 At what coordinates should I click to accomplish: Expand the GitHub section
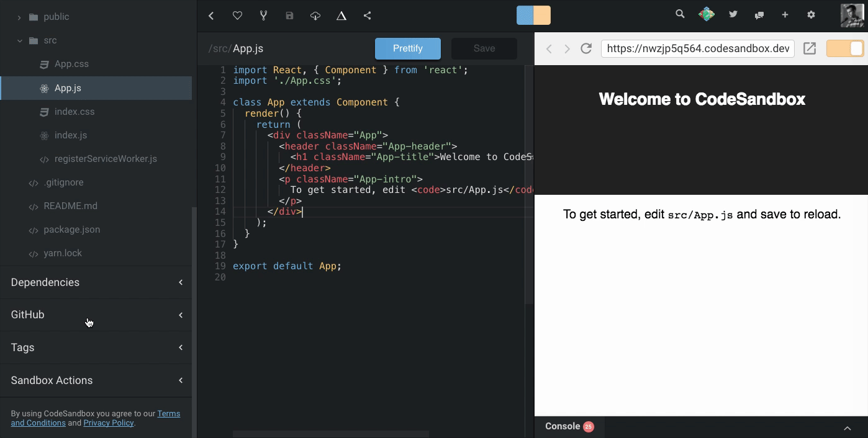(x=96, y=315)
